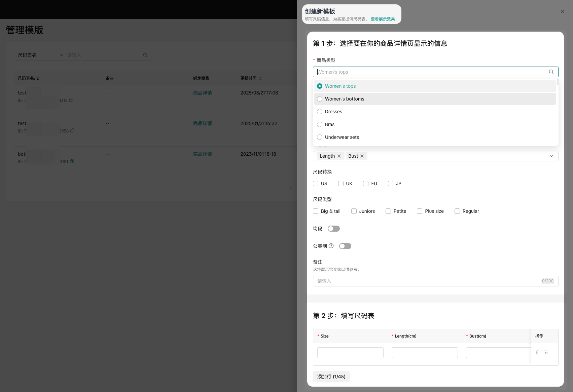Toggle the 均码 switch
Image resolution: width=573 pixels, height=392 pixels.
[x=333, y=229]
